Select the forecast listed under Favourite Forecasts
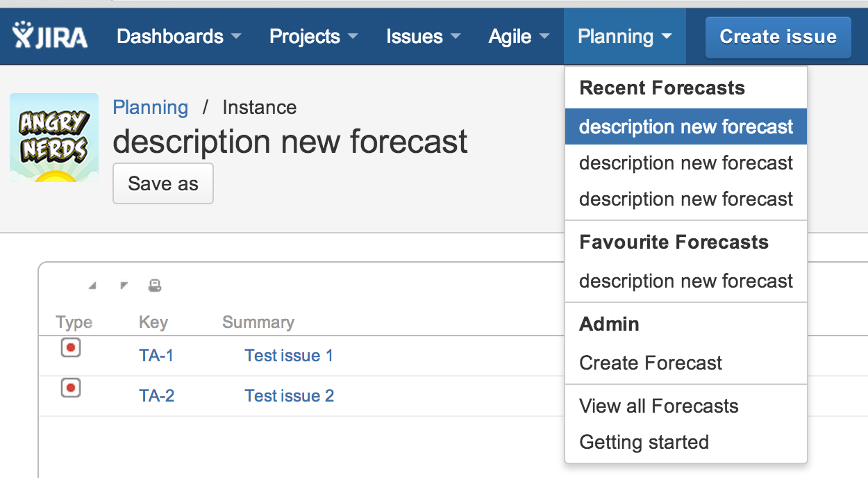This screenshot has height=478, width=868. 686,281
